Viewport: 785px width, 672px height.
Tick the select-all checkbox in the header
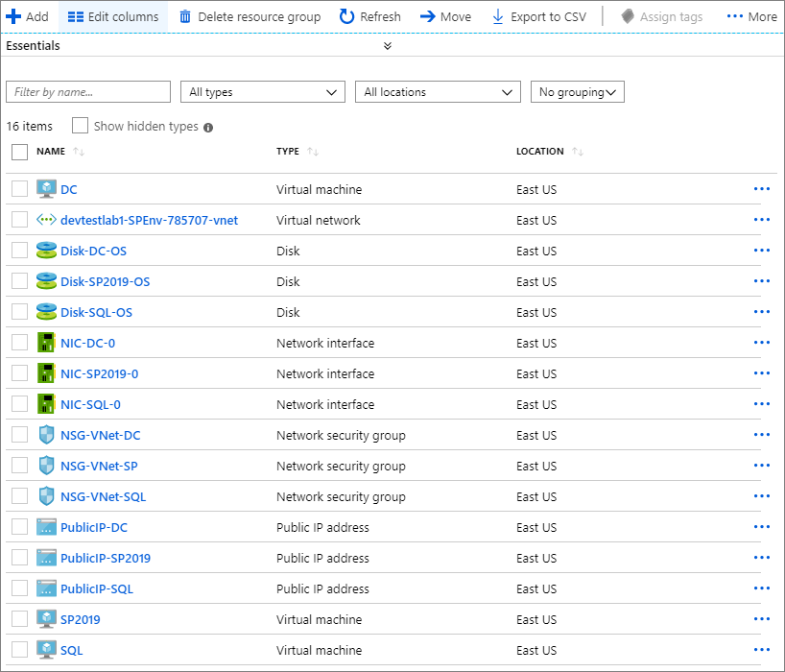click(x=19, y=152)
